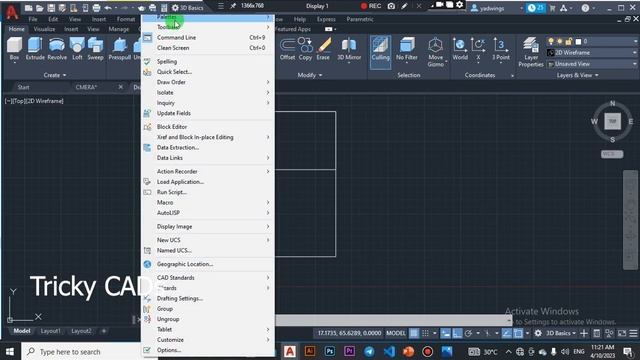
Task: Open the Options dialog entry
Action: 208,350
